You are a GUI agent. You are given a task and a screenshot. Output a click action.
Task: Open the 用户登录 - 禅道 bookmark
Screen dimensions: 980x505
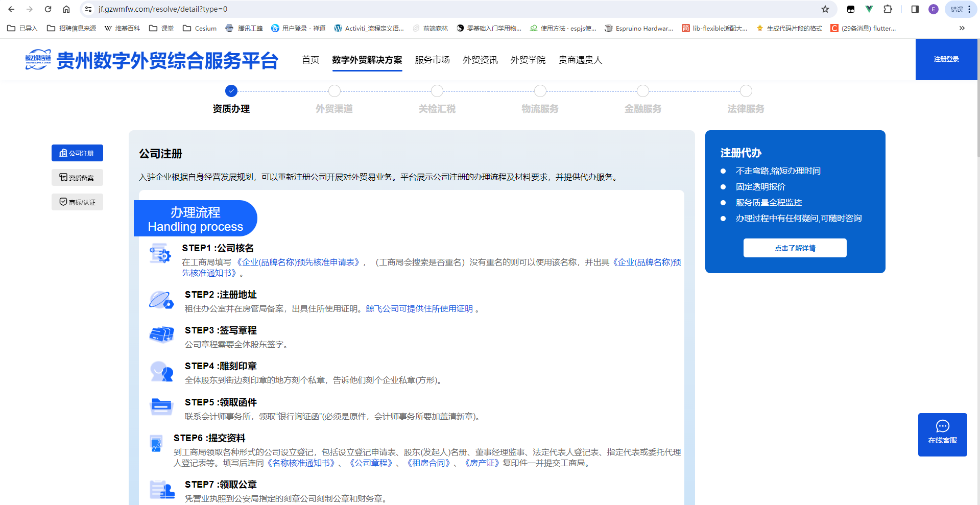click(x=298, y=28)
